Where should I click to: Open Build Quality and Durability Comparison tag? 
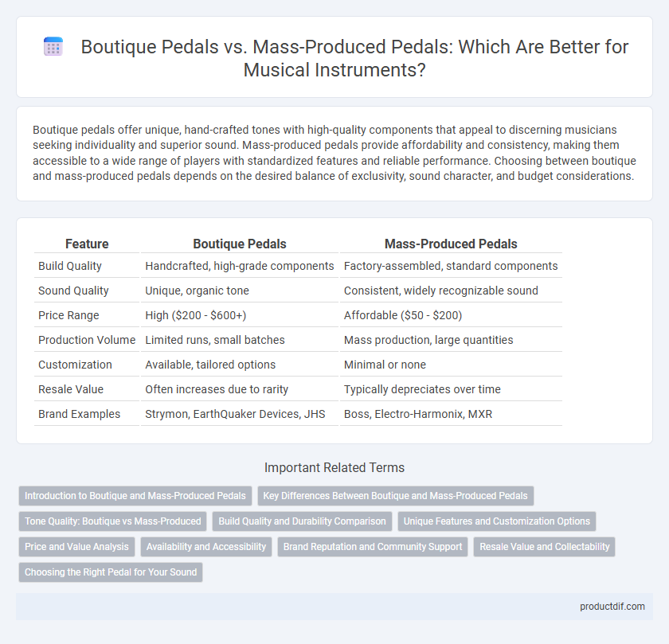(302, 521)
